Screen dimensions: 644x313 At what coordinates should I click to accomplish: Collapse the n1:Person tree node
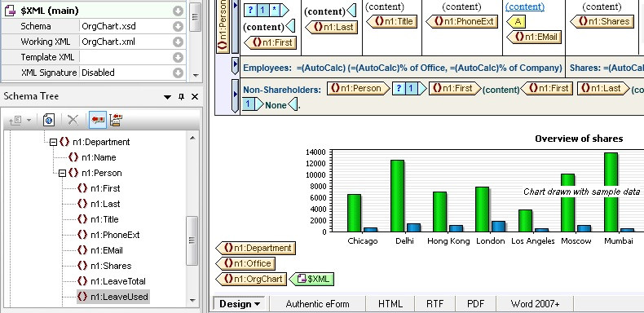(x=62, y=174)
